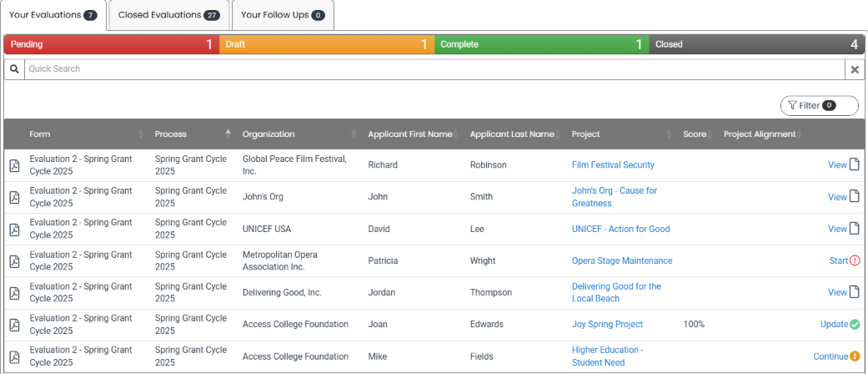Focus the Quick Search input field

434,69
